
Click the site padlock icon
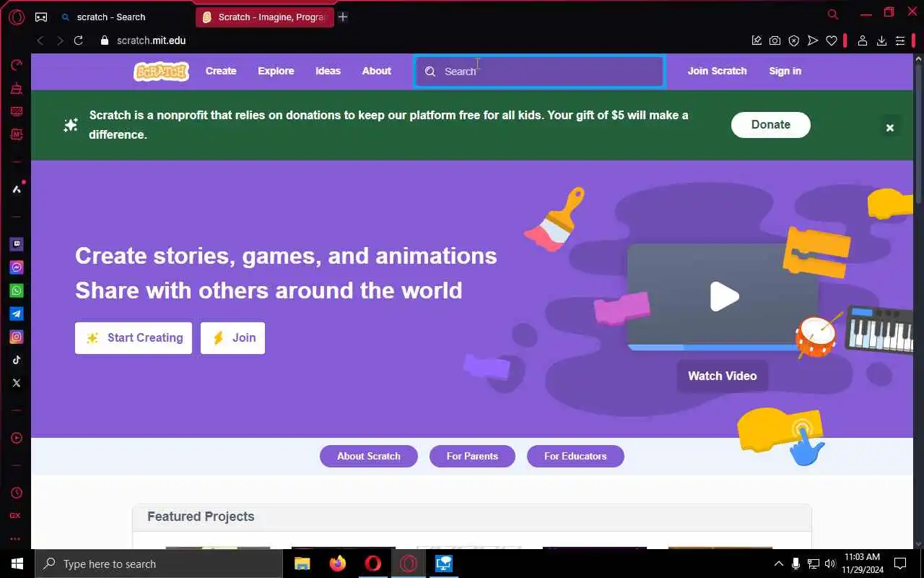point(104,40)
